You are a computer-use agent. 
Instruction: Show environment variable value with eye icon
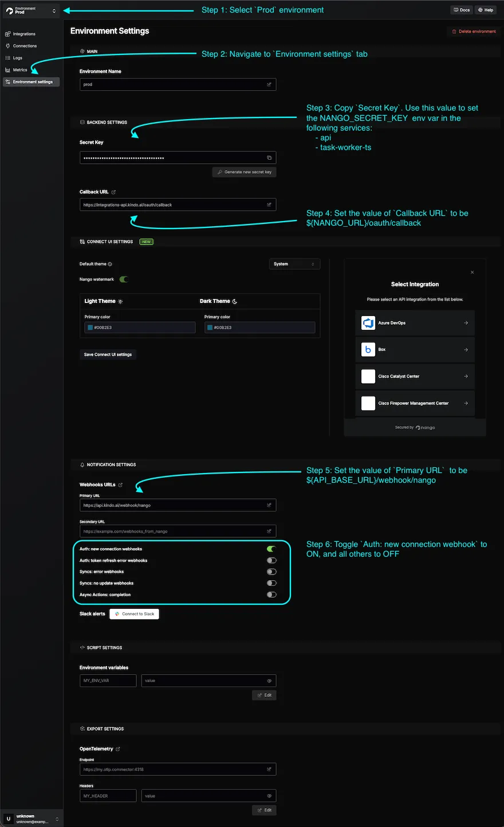click(x=269, y=681)
